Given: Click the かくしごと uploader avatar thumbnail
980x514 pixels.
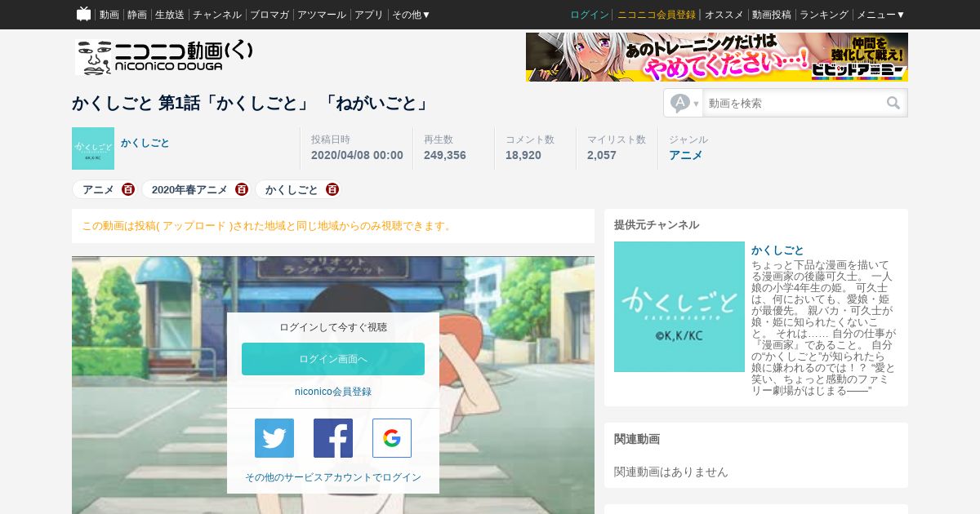Looking at the screenshot, I should tap(93, 148).
